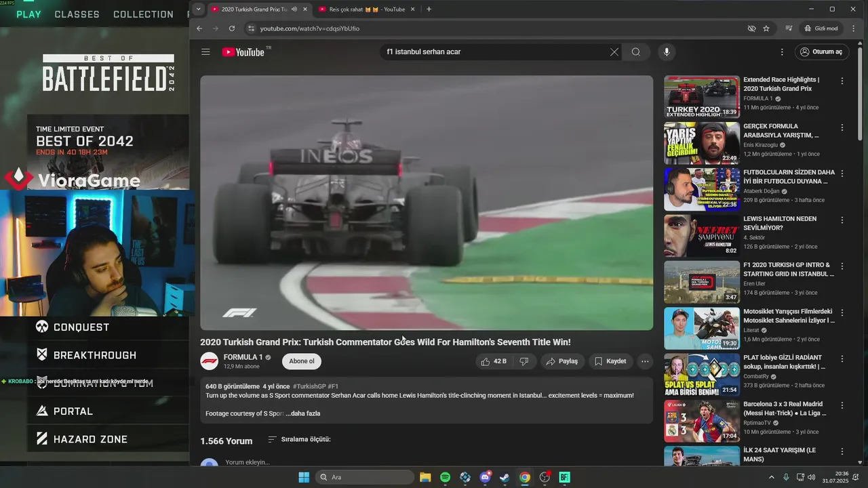Reload the page in Chrome
Image resolution: width=868 pixels, height=488 pixels.
point(232,28)
